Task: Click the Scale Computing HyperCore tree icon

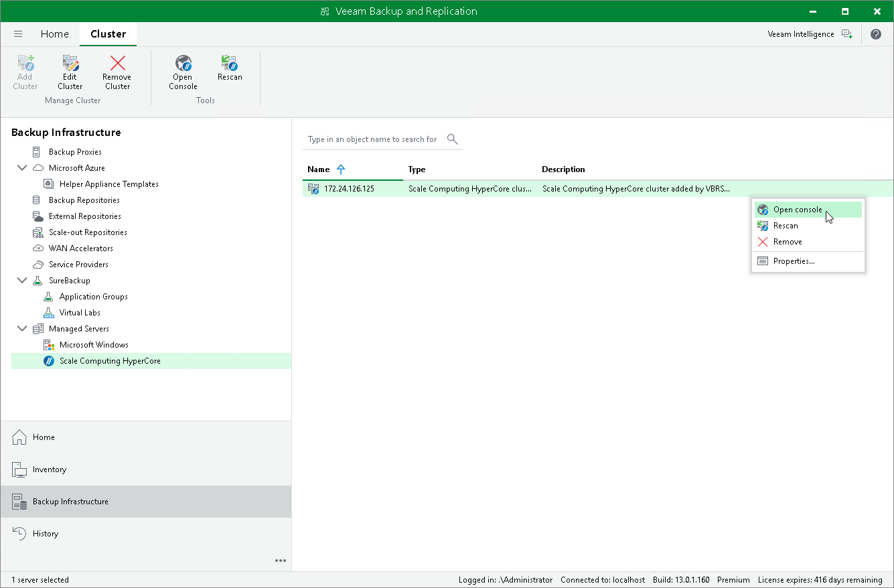Action: [48, 361]
